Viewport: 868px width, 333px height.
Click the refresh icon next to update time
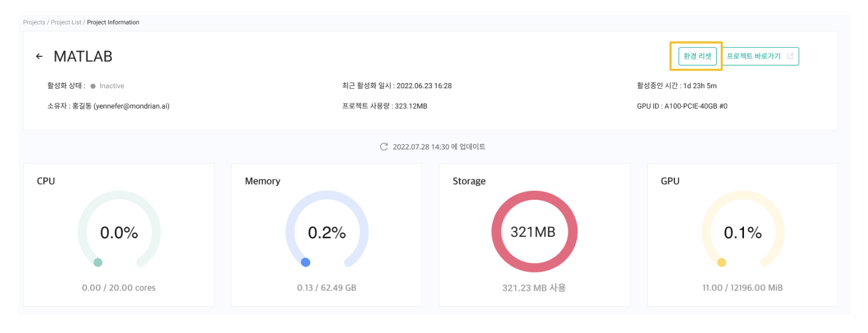pos(383,147)
